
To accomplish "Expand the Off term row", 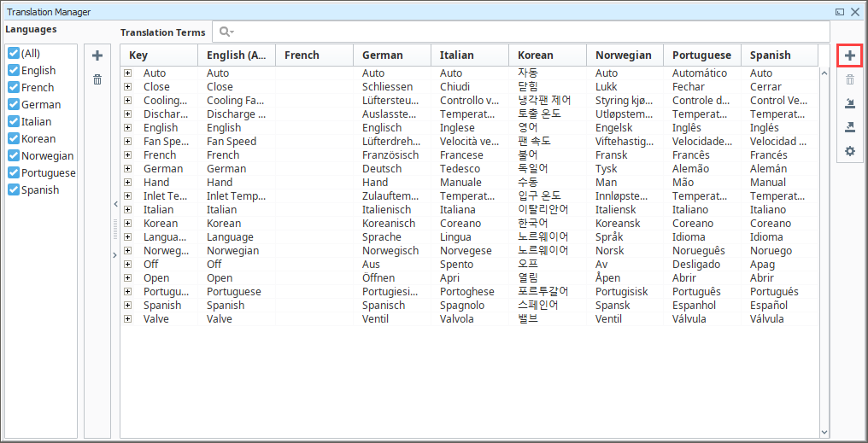I will pos(128,264).
